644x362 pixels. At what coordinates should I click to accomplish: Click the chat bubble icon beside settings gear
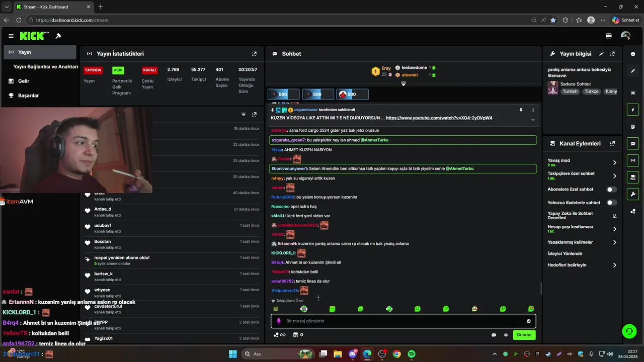click(494, 335)
